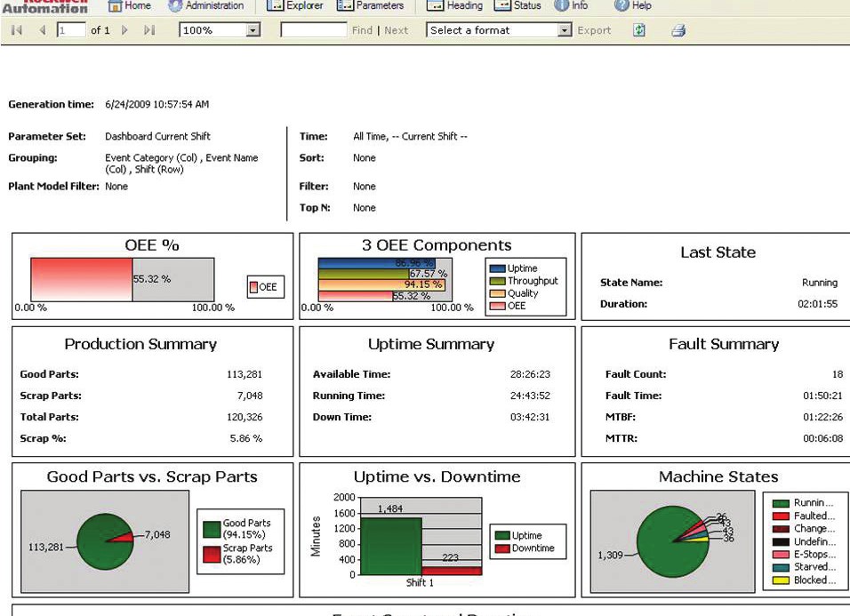The width and height of the screenshot is (850, 616).
Task: Open the Explorer menu item
Action: tap(295, 5)
